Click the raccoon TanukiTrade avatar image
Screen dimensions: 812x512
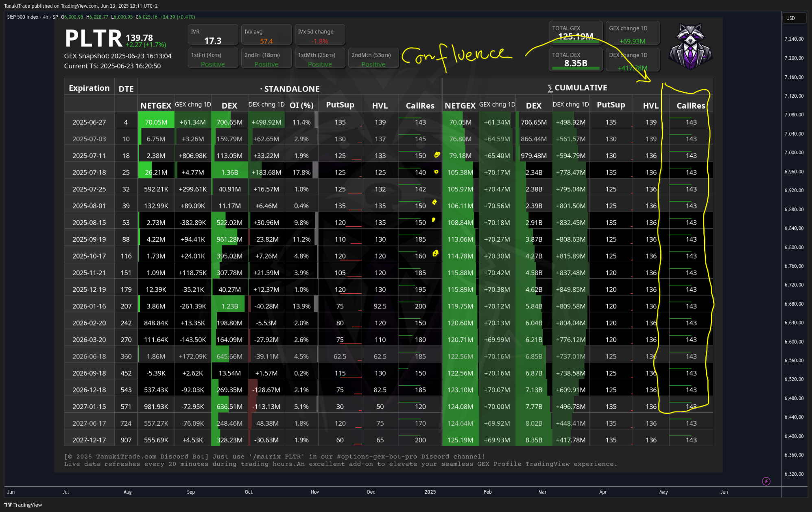690,46
